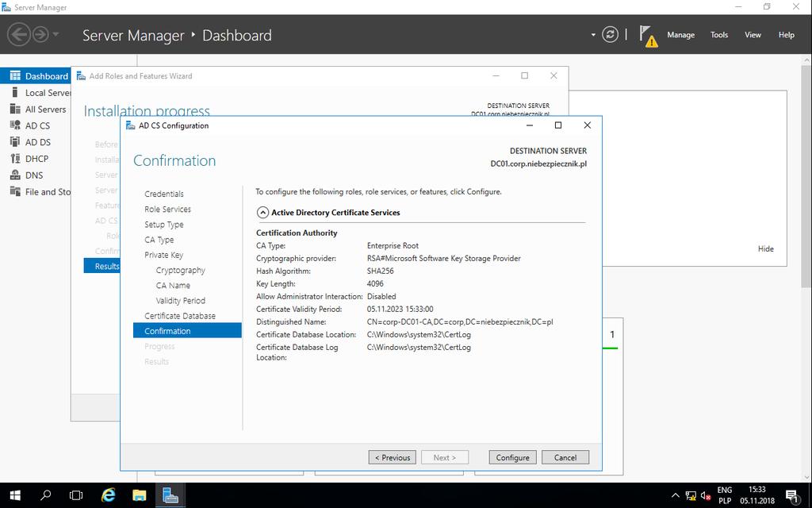Click Hide link in dashboard welcome tile
812x508 pixels.
(765, 248)
